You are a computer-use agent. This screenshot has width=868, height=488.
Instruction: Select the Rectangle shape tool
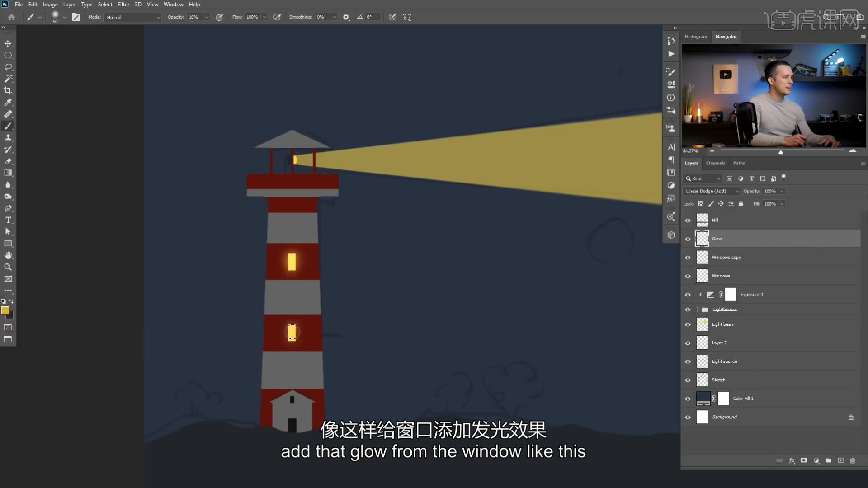(8, 244)
